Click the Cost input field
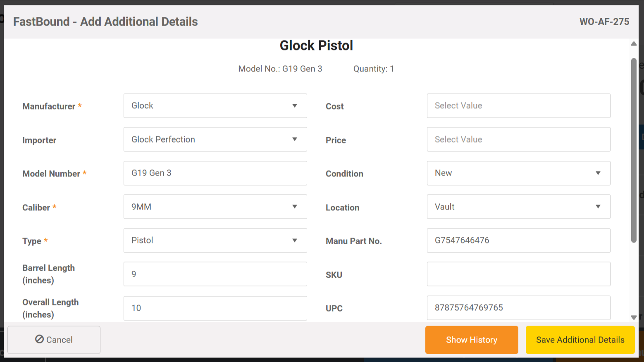Screen dimensions: 644x362 (x=518, y=106)
